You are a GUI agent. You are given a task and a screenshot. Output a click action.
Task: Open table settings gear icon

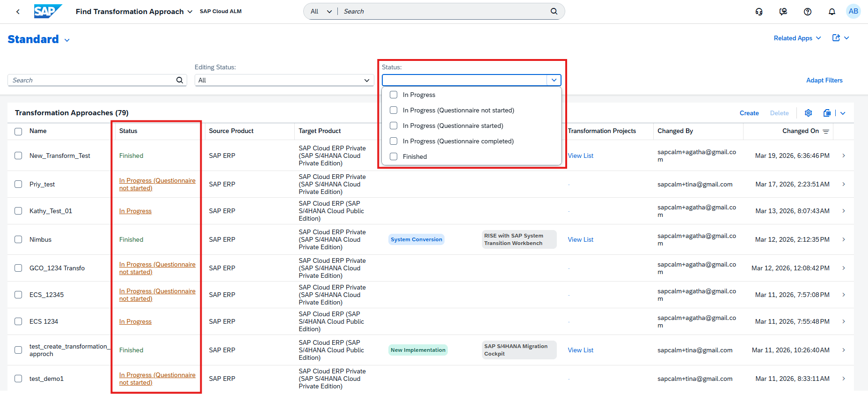click(x=808, y=113)
